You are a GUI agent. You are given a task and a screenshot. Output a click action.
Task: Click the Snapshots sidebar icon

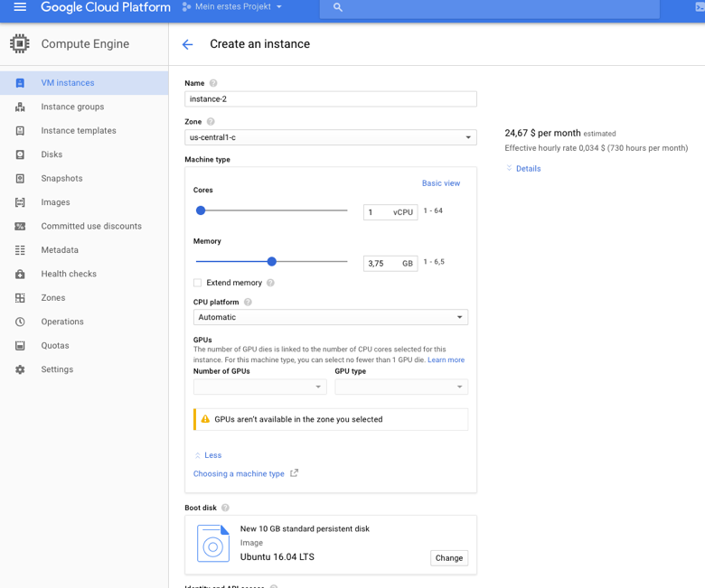click(20, 178)
